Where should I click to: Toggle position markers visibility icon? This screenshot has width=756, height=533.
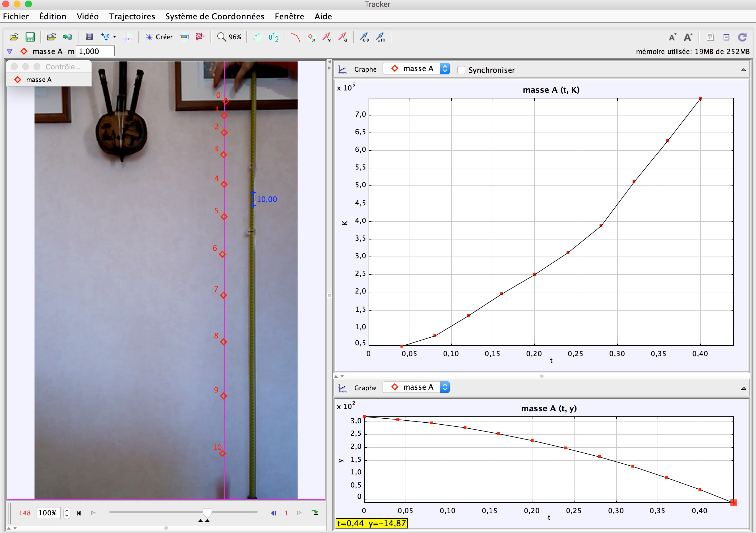point(311,37)
